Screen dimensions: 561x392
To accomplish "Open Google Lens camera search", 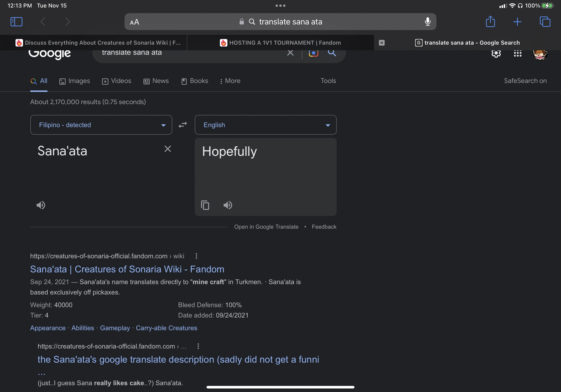I will tap(313, 53).
